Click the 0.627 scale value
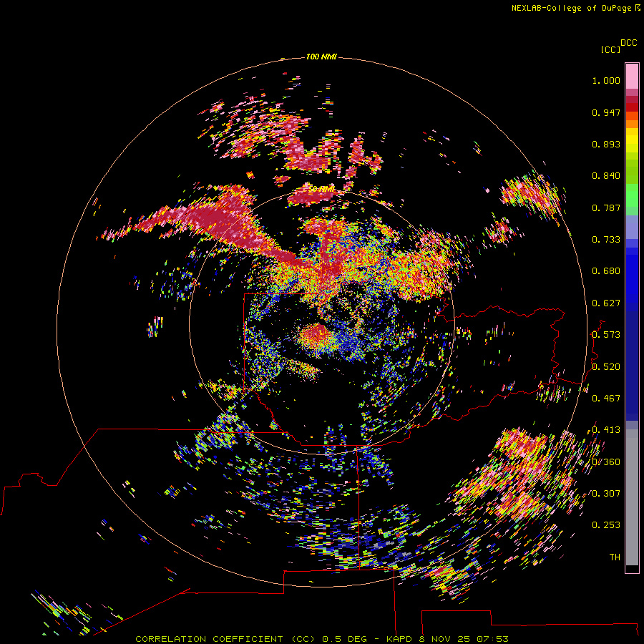This screenshot has height=644, width=644. 606,303
